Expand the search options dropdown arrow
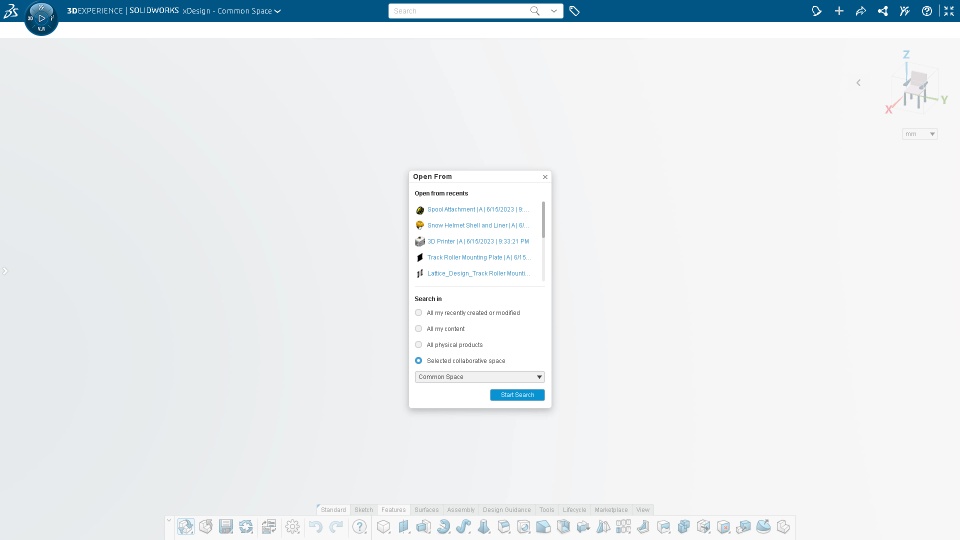This screenshot has width=960, height=540. click(x=553, y=11)
